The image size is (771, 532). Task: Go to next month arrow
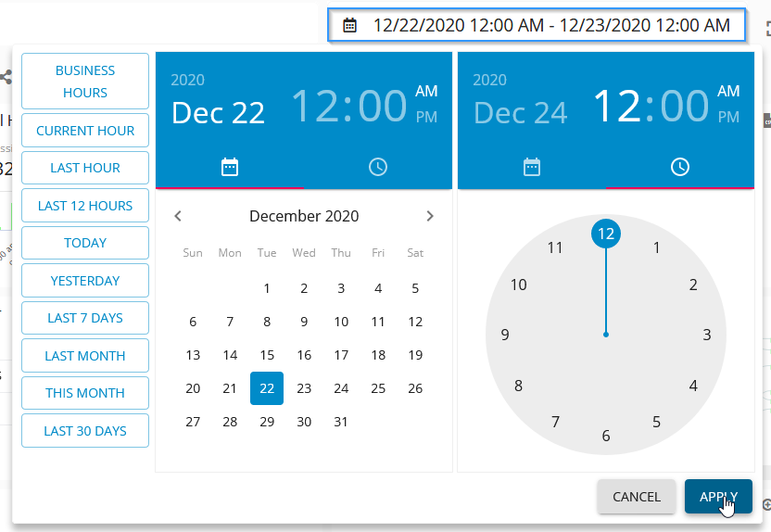pos(430,216)
